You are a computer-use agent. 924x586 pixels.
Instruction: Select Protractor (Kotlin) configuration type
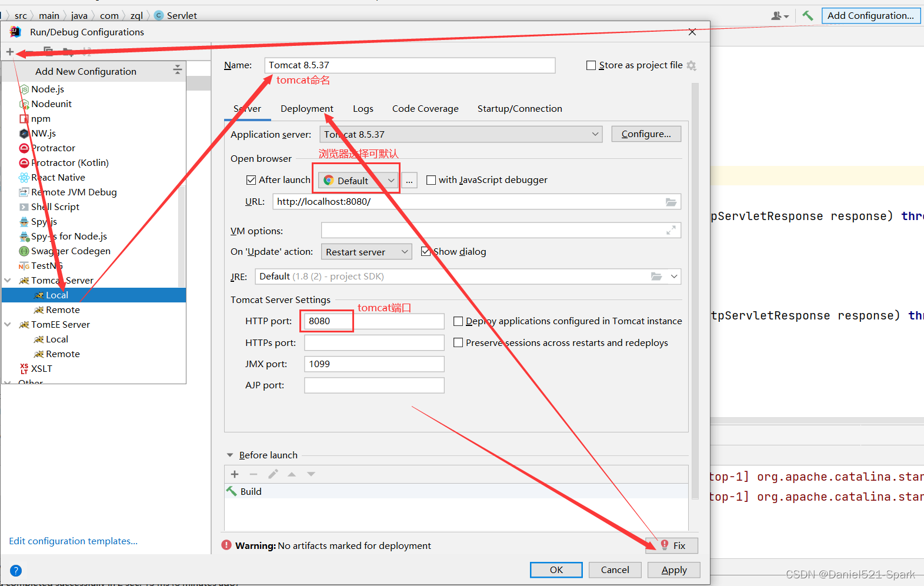point(69,162)
